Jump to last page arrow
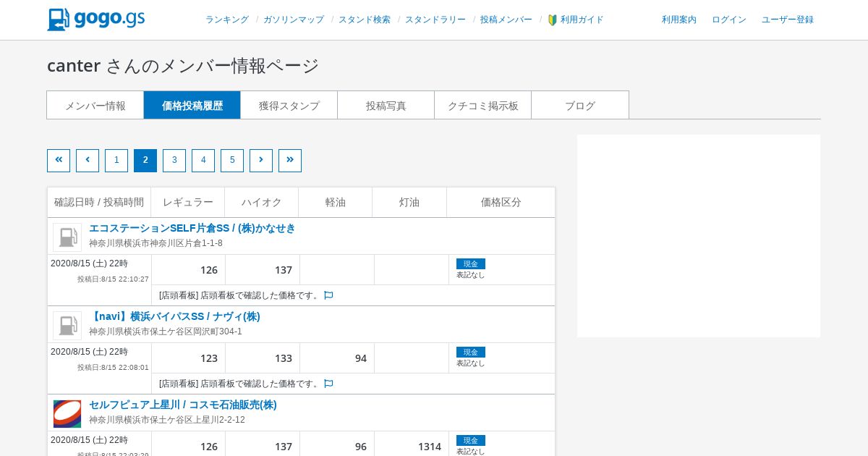This screenshot has height=456, width=868. click(x=290, y=161)
